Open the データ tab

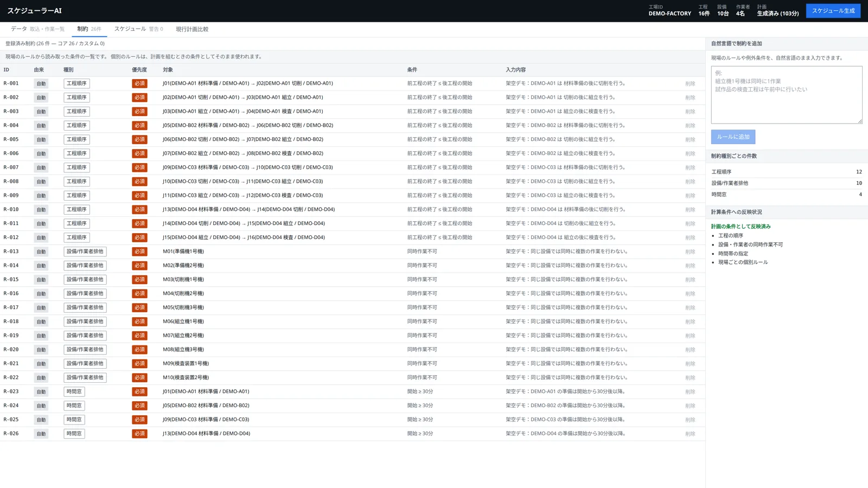(x=37, y=29)
